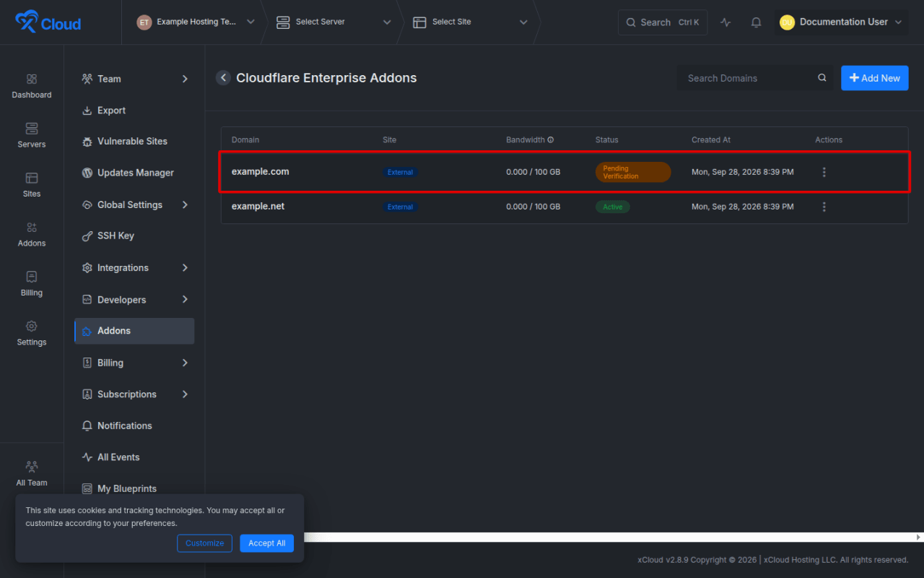924x578 pixels.
Task: Click the Add New button
Action: coord(875,78)
